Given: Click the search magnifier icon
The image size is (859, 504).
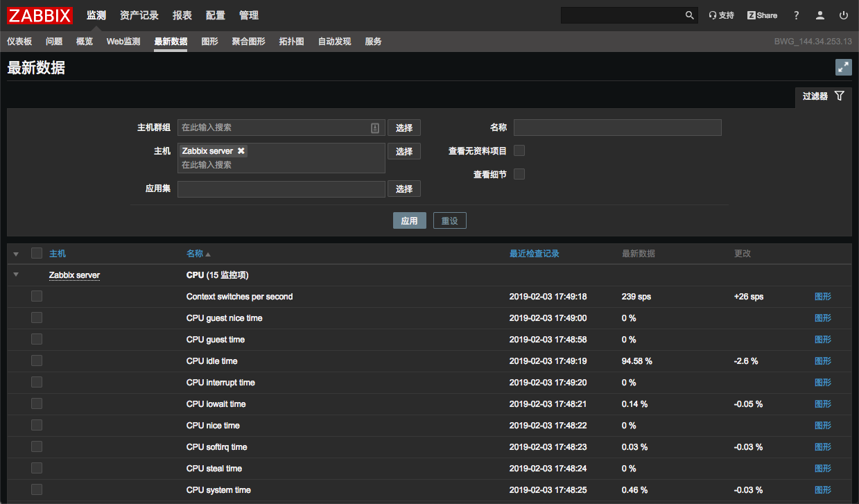Looking at the screenshot, I should [x=689, y=15].
